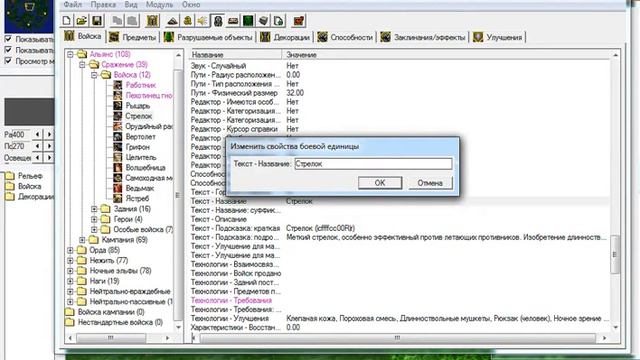Expand the Наги (19) node

tap(70, 281)
